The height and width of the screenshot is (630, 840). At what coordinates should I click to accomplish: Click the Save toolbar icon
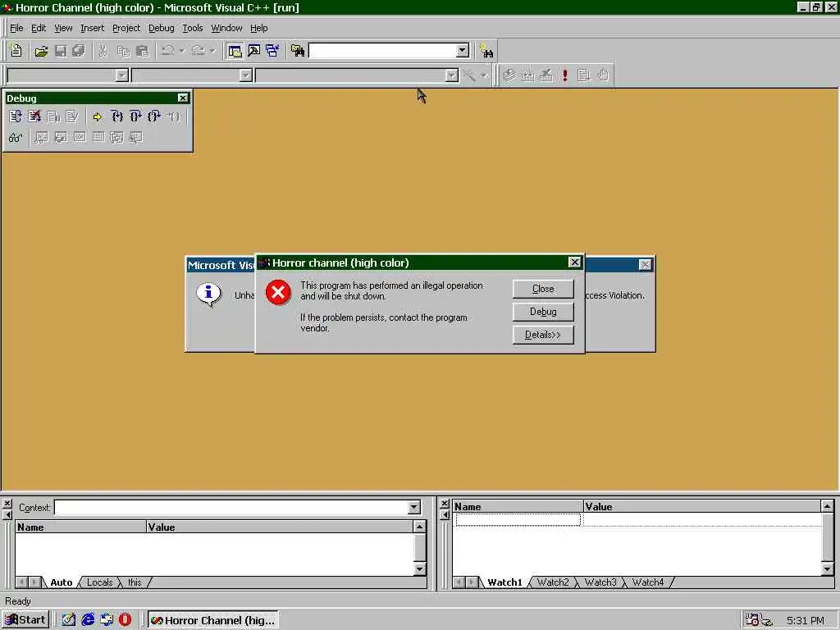click(61, 51)
